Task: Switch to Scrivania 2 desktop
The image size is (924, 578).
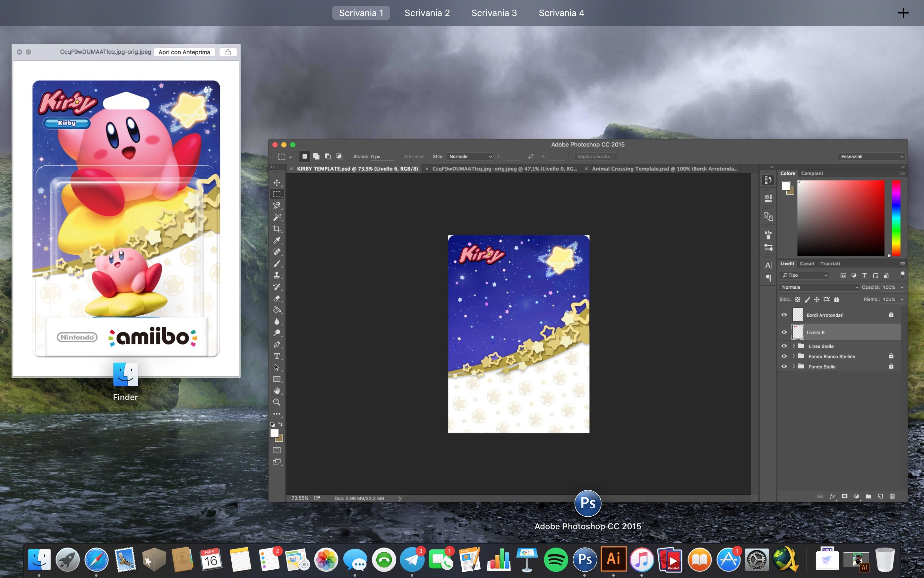Action: [x=427, y=13]
